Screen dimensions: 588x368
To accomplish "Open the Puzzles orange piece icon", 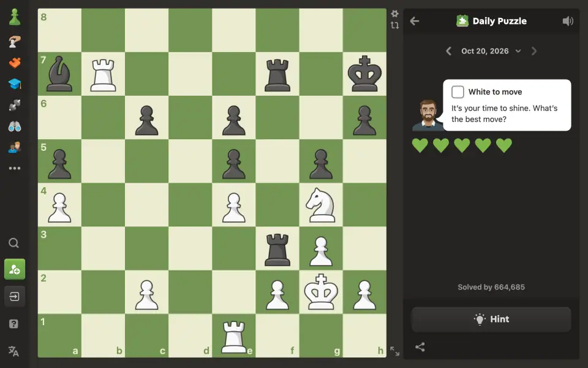I will pos(15,63).
